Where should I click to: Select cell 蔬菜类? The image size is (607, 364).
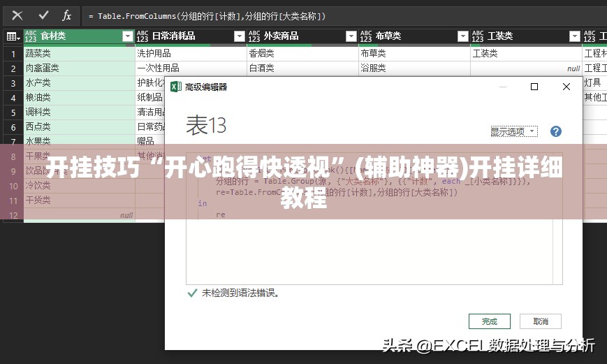[80, 53]
